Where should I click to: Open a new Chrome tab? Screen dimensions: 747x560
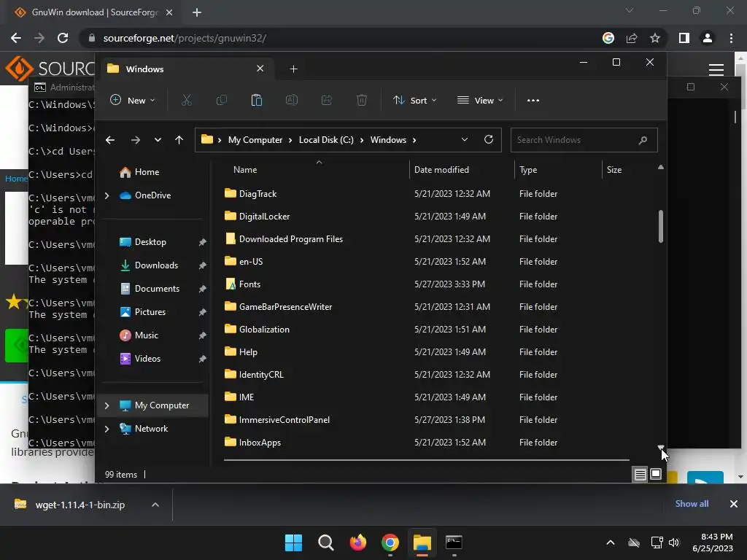(197, 12)
